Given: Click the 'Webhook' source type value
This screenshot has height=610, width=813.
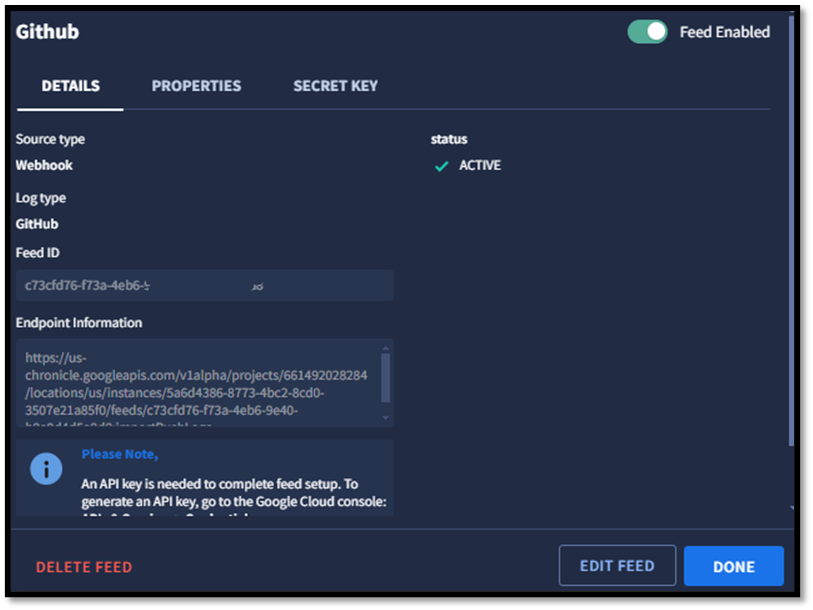Looking at the screenshot, I should pyautogui.click(x=44, y=165).
